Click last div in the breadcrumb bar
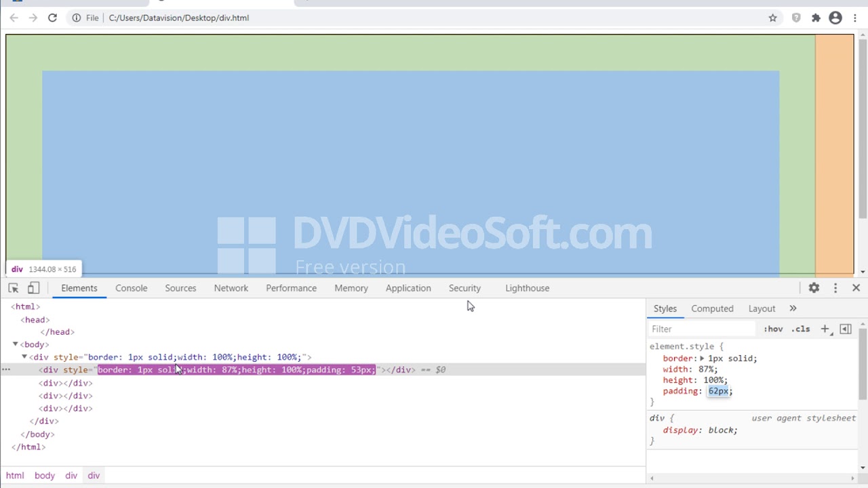 [94, 476]
